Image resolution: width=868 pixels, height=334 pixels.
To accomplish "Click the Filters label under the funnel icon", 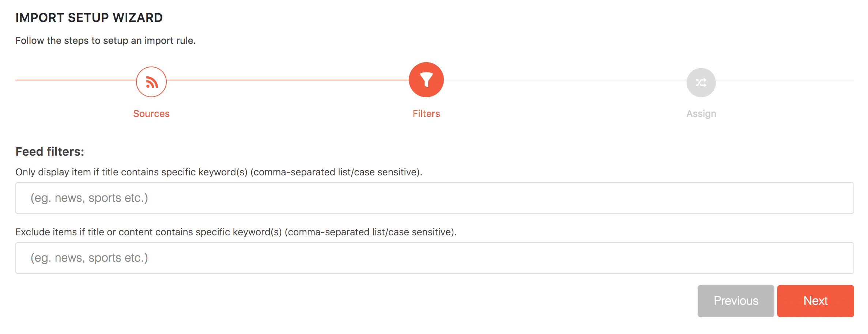I will click(x=426, y=113).
